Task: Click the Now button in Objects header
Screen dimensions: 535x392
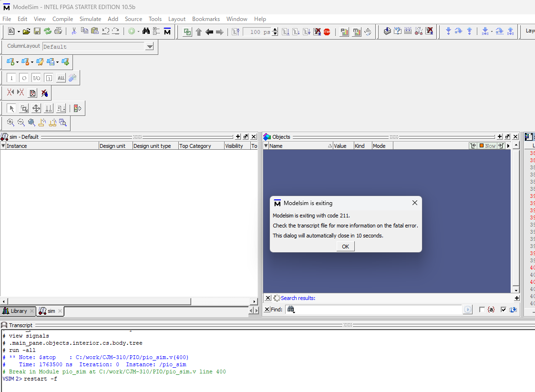Action: [x=488, y=145]
